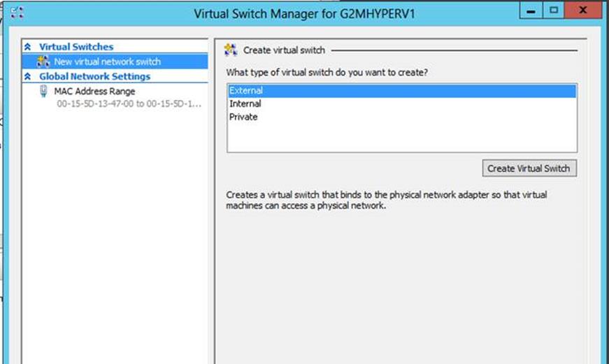Collapse the Global Network Settings chevron
Screen dimensions: 609x364
tap(27, 76)
